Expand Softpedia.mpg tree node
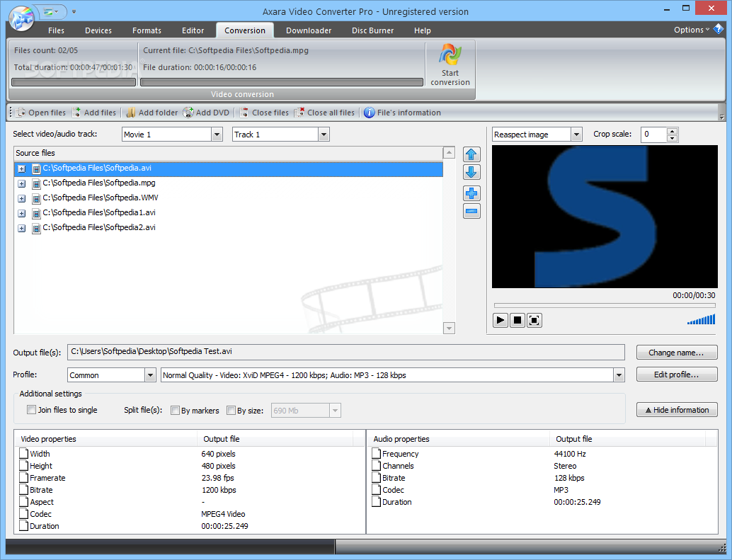Image resolution: width=732 pixels, height=560 pixels. point(21,184)
